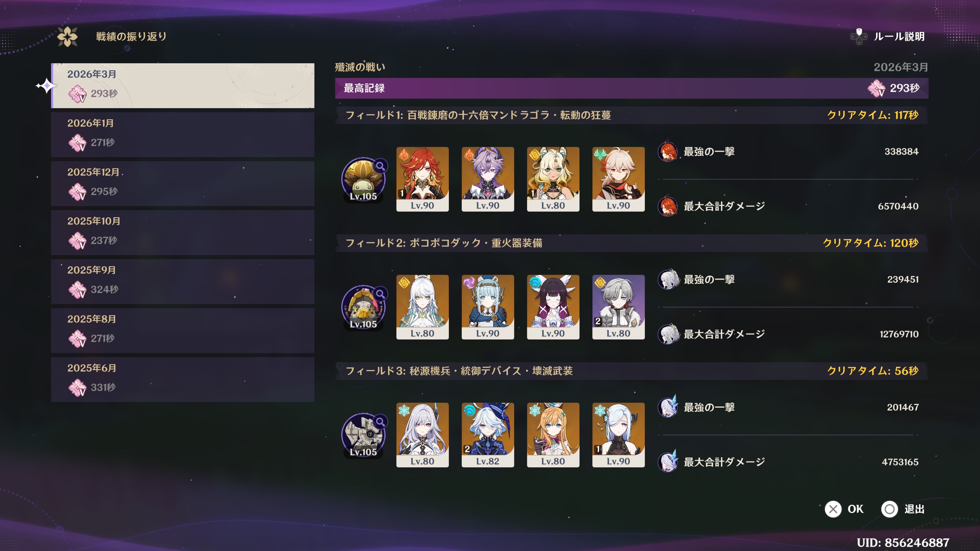Confirm with the OK button
The width and height of the screenshot is (980, 551).
844,509
